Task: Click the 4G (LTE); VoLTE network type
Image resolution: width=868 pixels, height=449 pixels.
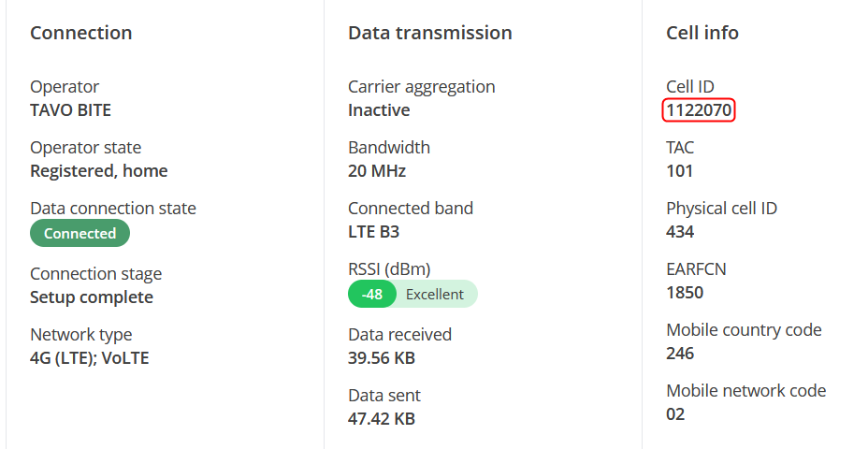Action: (90, 358)
